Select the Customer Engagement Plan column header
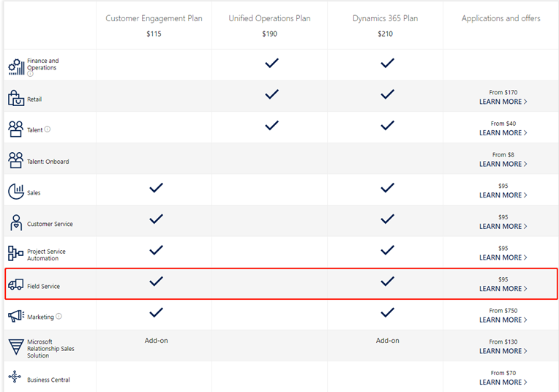559x392 pixels. (154, 18)
